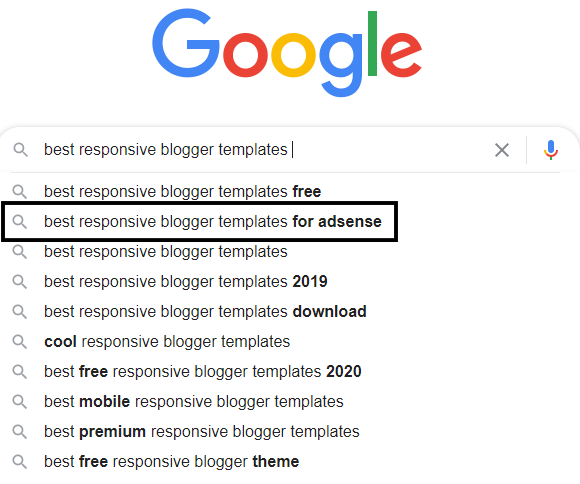
Task: Click the magnifier icon beside 'for adsense' suggestion
Action: point(20,222)
